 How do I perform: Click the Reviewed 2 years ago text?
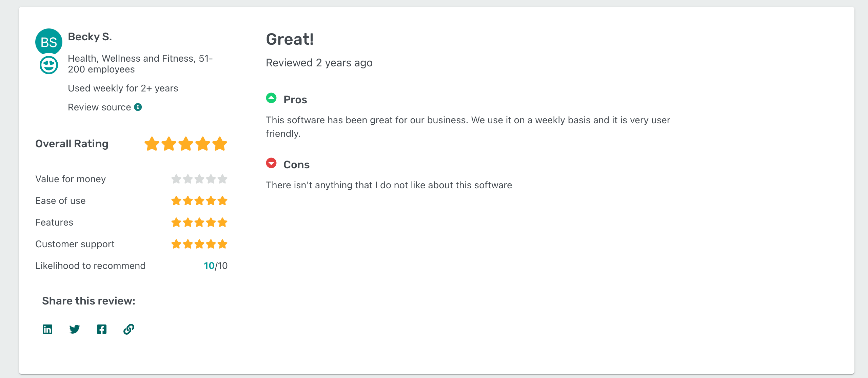point(319,62)
